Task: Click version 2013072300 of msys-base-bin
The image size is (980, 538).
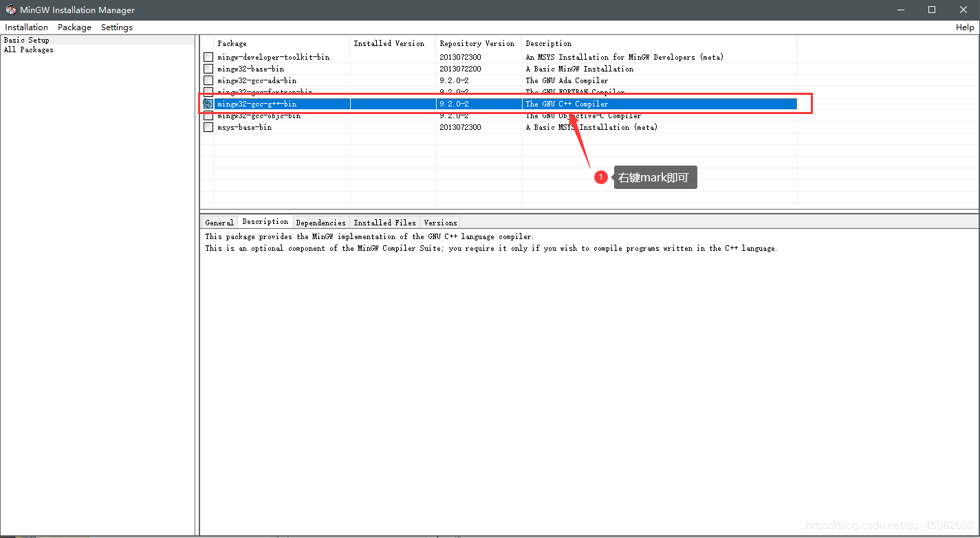Action: pos(461,127)
